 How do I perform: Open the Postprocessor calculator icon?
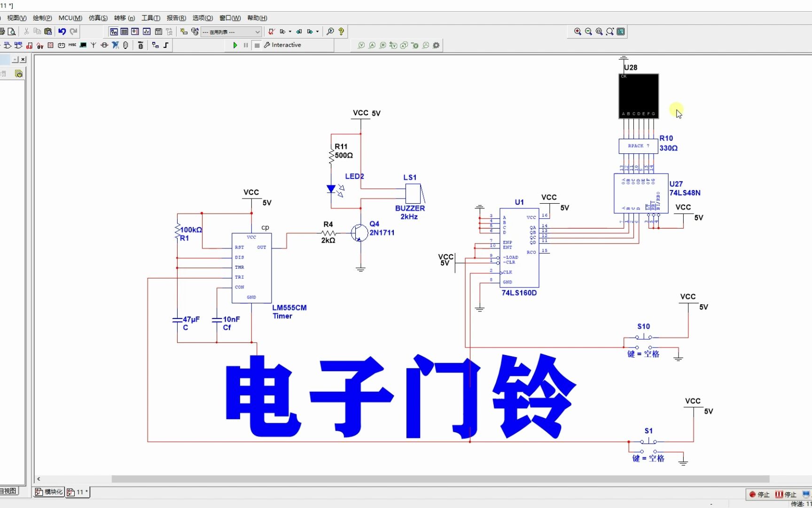[158, 32]
